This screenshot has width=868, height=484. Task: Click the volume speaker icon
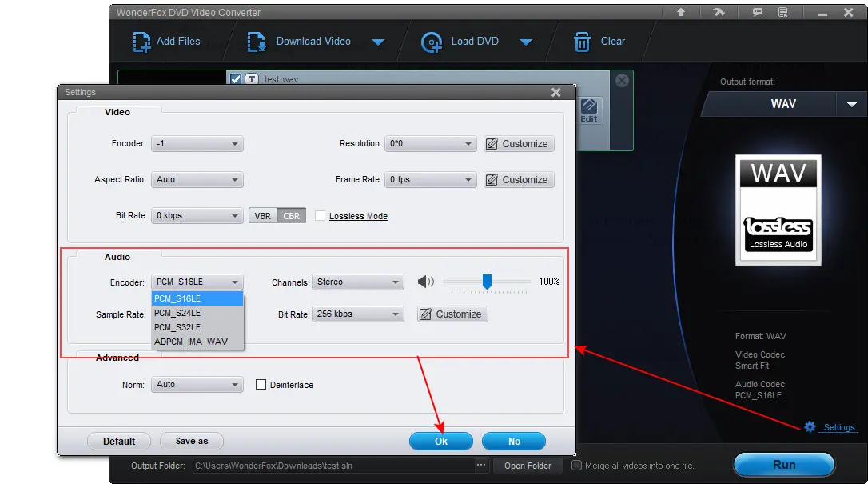[425, 282]
